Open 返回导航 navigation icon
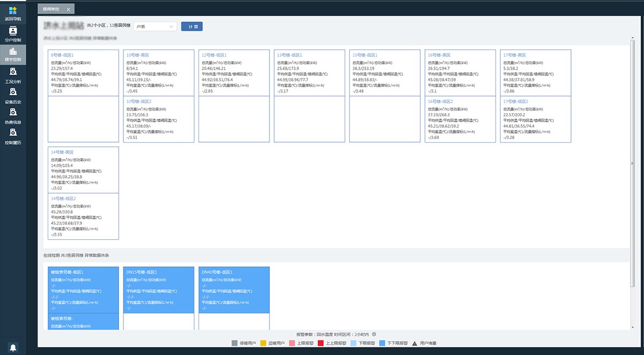Viewport: 644px width, 355px height. coord(13,11)
